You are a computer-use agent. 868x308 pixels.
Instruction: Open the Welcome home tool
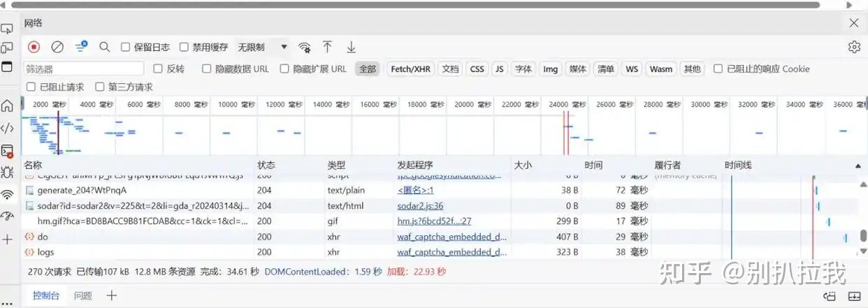coord(7,106)
